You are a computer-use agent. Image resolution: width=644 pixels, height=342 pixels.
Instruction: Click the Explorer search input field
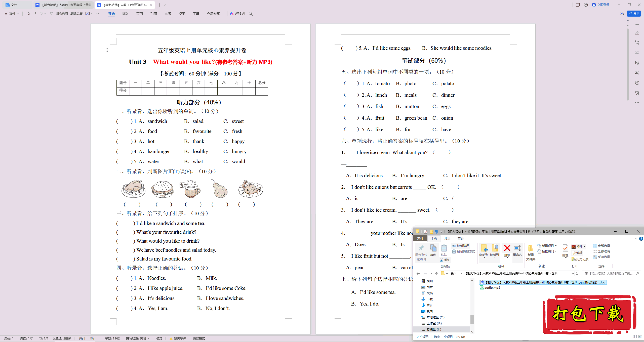pyautogui.click(x=611, y=273)
